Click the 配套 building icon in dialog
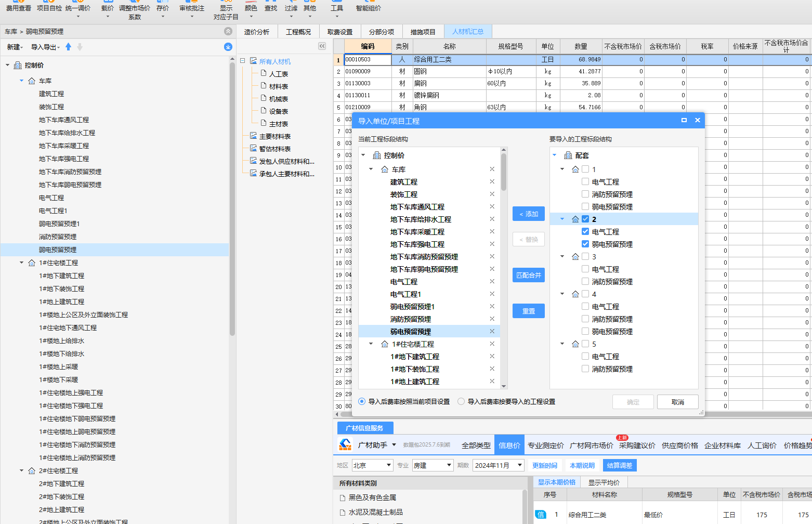 click(568, 155)
